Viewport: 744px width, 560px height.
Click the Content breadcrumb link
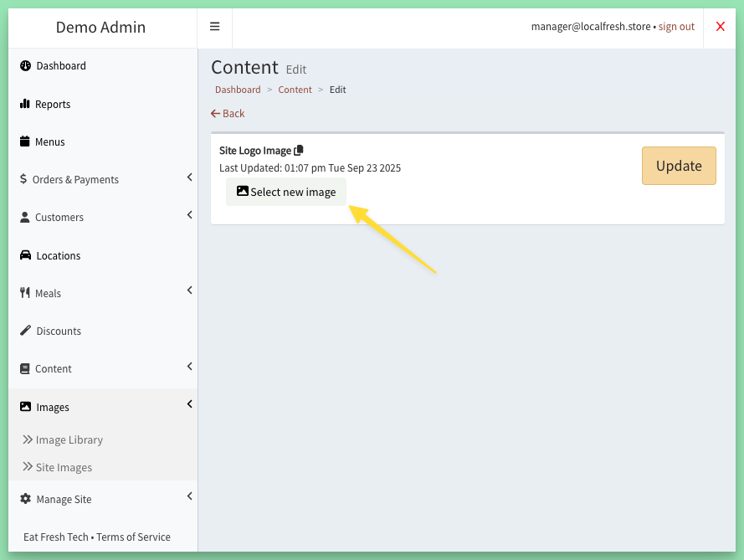[295, 90]
